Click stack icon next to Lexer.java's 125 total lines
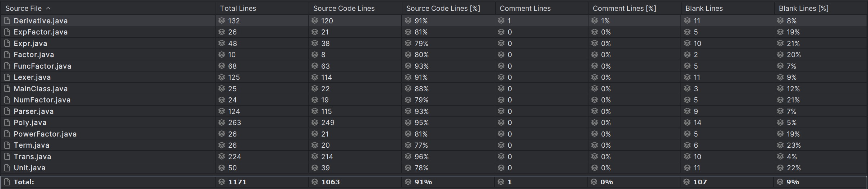This screenshot has width=868, height=189. tap(222, 77)
